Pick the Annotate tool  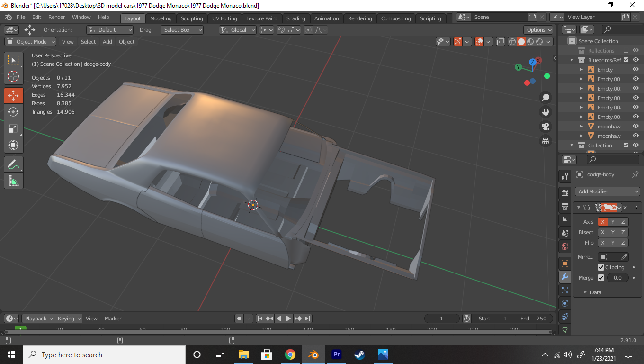click(x=13, y=164)
